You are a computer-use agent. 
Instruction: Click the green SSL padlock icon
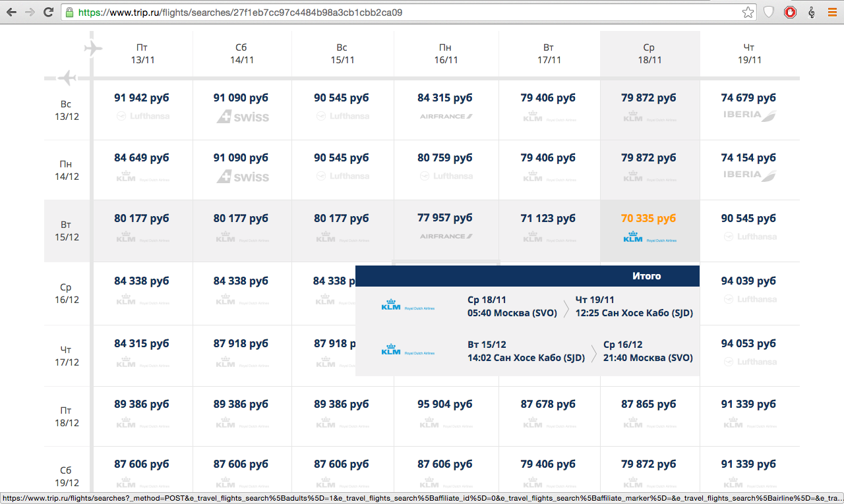point(69,12)
